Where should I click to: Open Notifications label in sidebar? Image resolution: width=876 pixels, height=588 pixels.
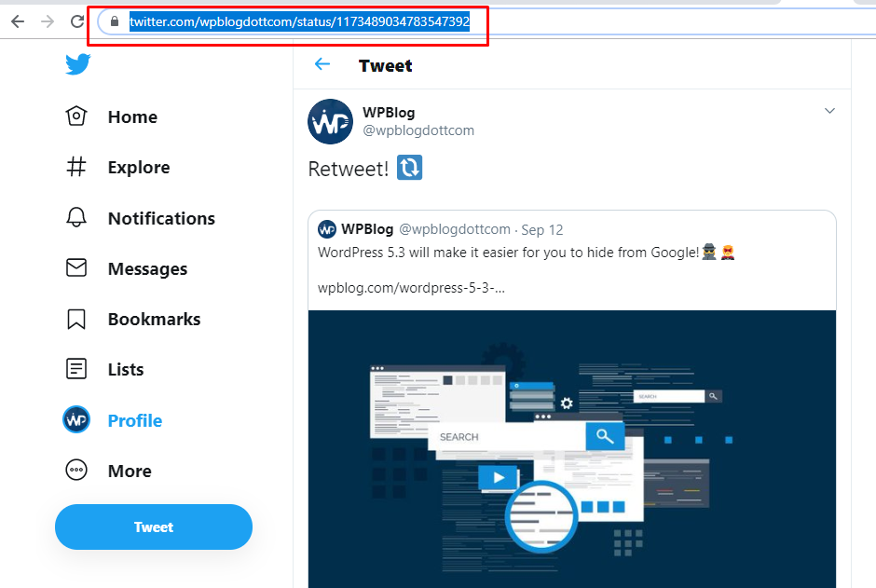click(x=161, y=218)
